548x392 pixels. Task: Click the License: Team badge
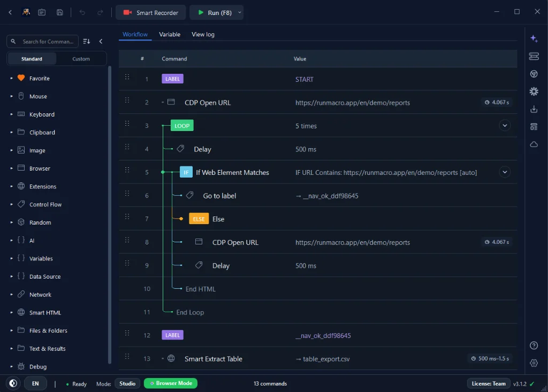(488, 383)
